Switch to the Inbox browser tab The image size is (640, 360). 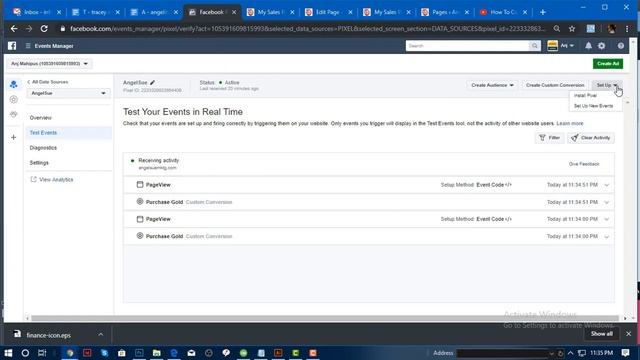point(36,12)
